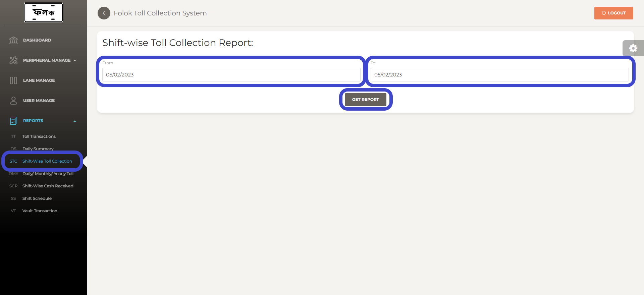Click the Lane Manage columns icon

13,80
